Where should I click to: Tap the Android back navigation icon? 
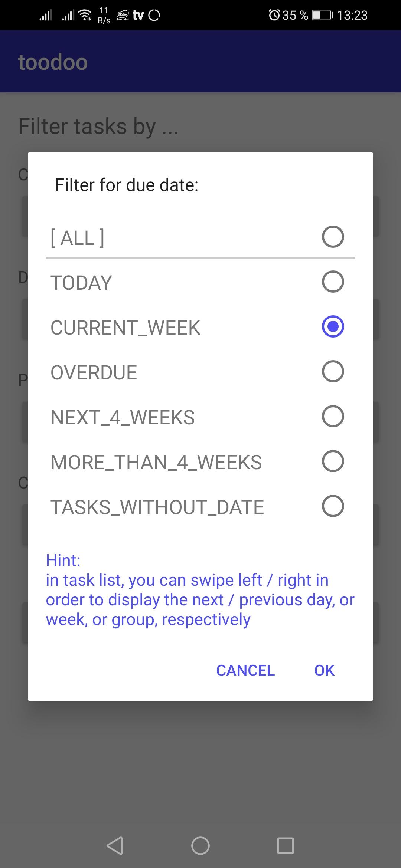(115, 846)
